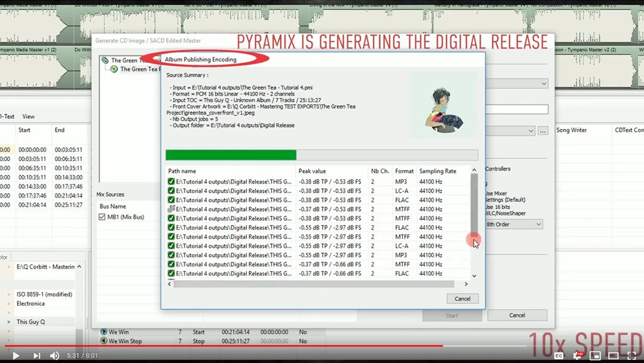
Task: Click the status icon of the MP3 -0.38 dB row
Action: (x=171, y=181)
